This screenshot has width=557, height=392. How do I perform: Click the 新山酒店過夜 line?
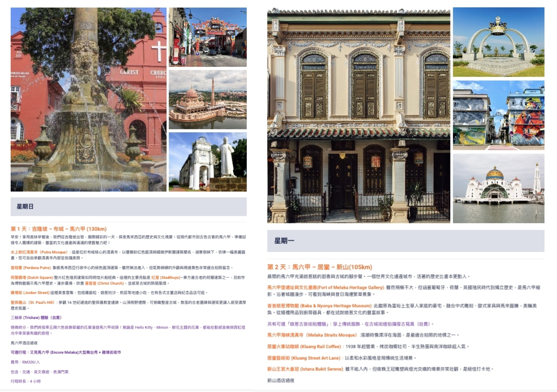tap(281, 381)
